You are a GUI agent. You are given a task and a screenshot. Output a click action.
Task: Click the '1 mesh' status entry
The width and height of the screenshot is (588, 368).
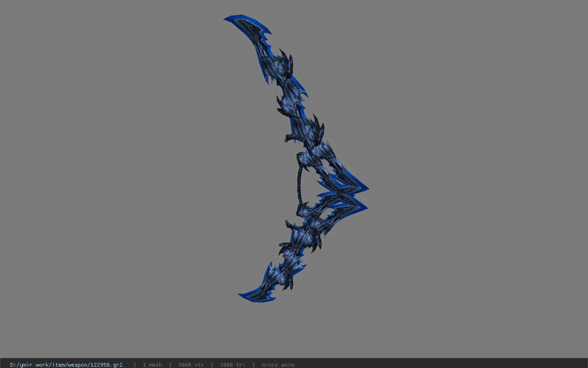(152, 365)
